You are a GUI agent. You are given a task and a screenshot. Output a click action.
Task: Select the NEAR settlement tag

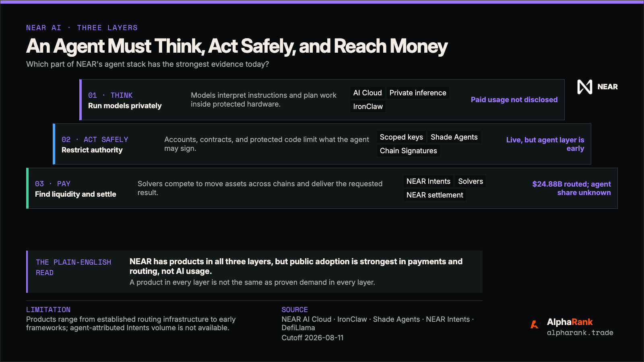tap(435, 195)
